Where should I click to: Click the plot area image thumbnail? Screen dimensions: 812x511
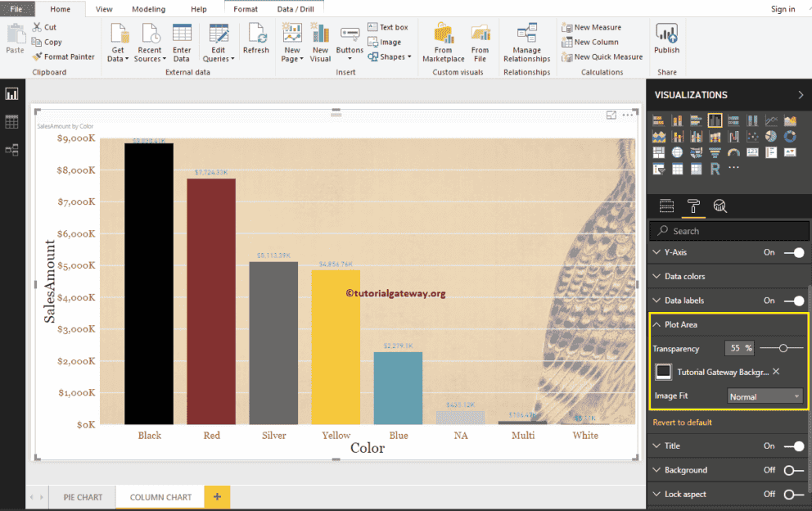[x=663, y=372]
